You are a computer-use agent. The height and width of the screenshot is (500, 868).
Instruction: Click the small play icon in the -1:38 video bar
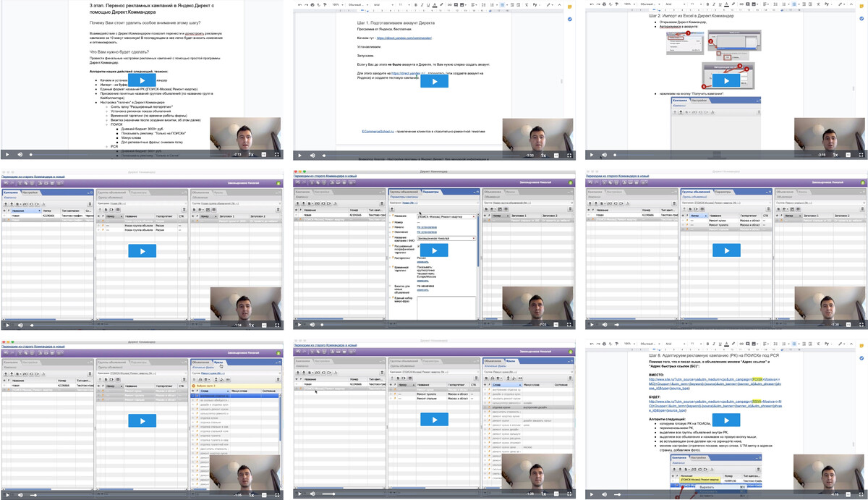pos(299,494)
